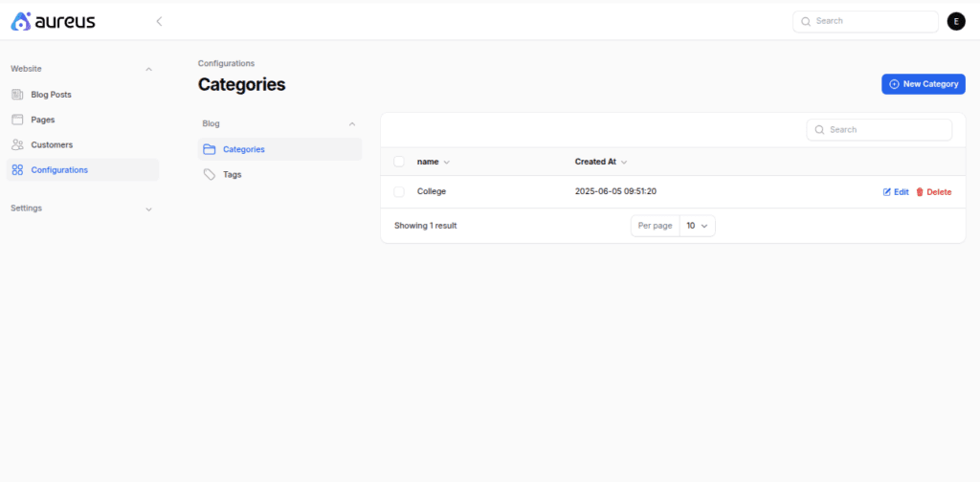Sort by the name column arrow
The width and height of the screenshot is (980, 482).
(x=446, y=163)
